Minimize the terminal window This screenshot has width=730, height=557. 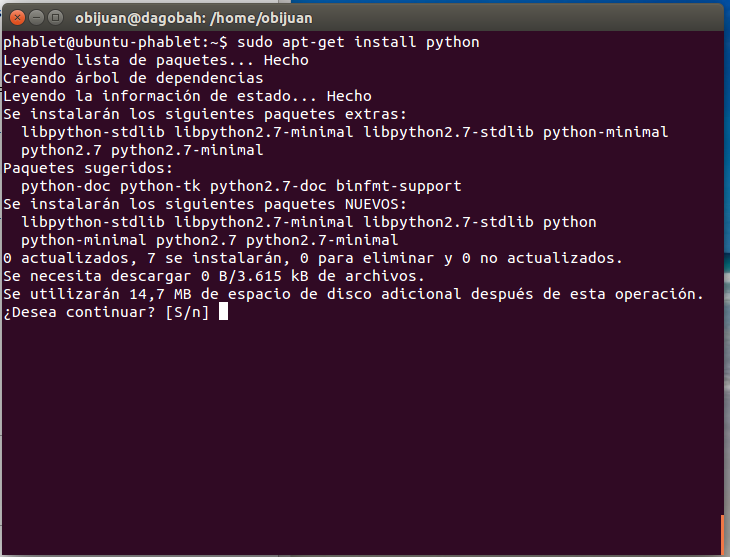click(x=34, y=17)
